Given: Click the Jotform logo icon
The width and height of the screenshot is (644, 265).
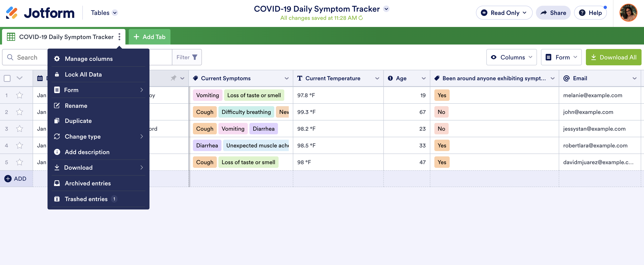Looking at the screenshot, I should (x=12, y=13).
